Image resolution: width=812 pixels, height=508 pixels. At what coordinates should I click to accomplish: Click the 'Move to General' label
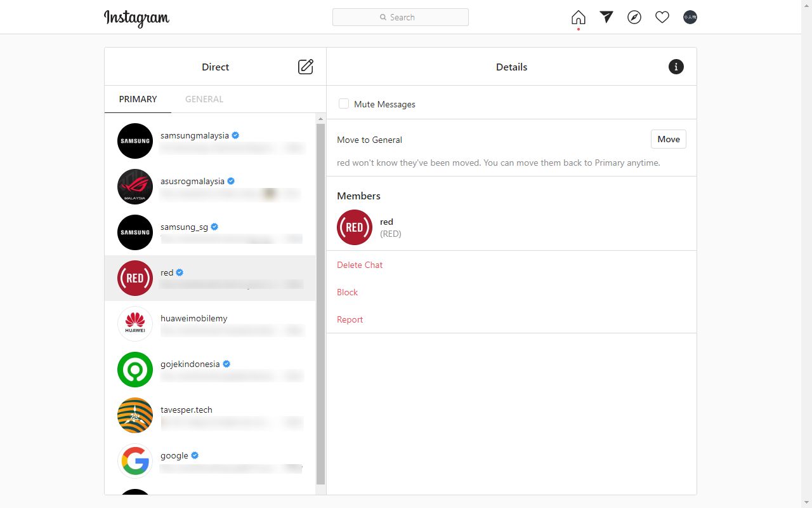click(369, 140)
